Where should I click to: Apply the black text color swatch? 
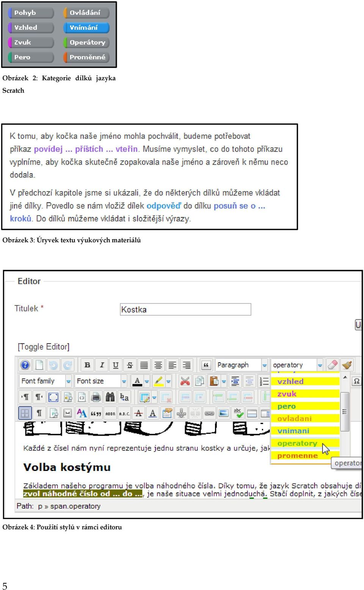[x=137, y=381]
